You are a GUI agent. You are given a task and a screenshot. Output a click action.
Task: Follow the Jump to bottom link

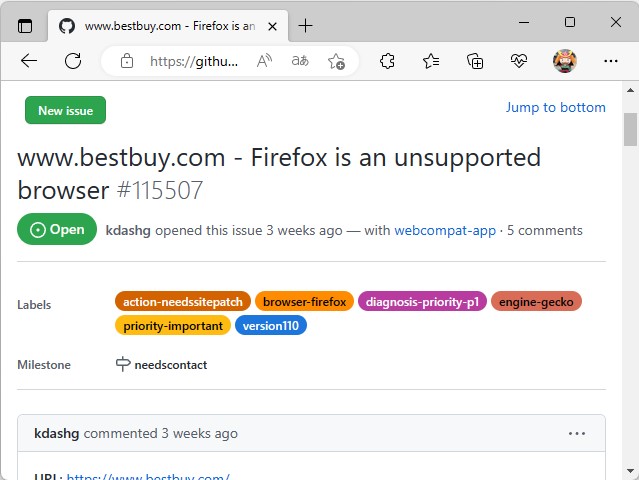(x=555, y=108)
